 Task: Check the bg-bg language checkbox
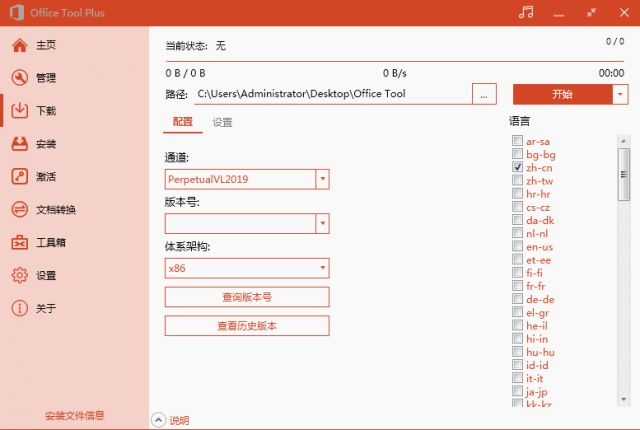[x=518, y=154]
